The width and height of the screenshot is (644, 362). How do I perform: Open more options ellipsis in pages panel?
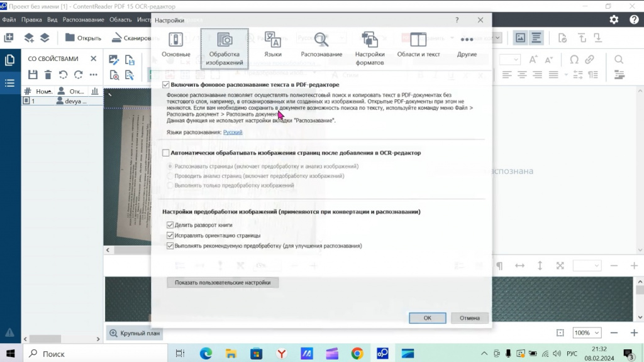pyautogui.click(x=94, y=75)
